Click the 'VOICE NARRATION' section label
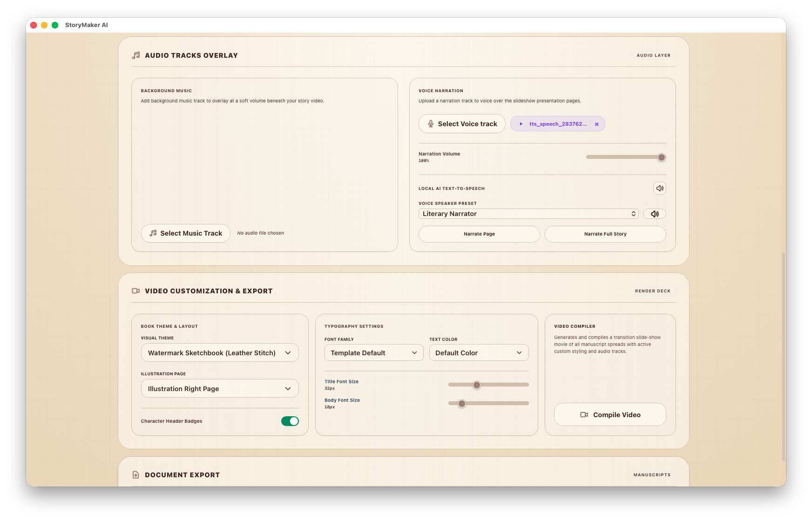Viewport: 812px width, 521px height. (x=441, y=91)
